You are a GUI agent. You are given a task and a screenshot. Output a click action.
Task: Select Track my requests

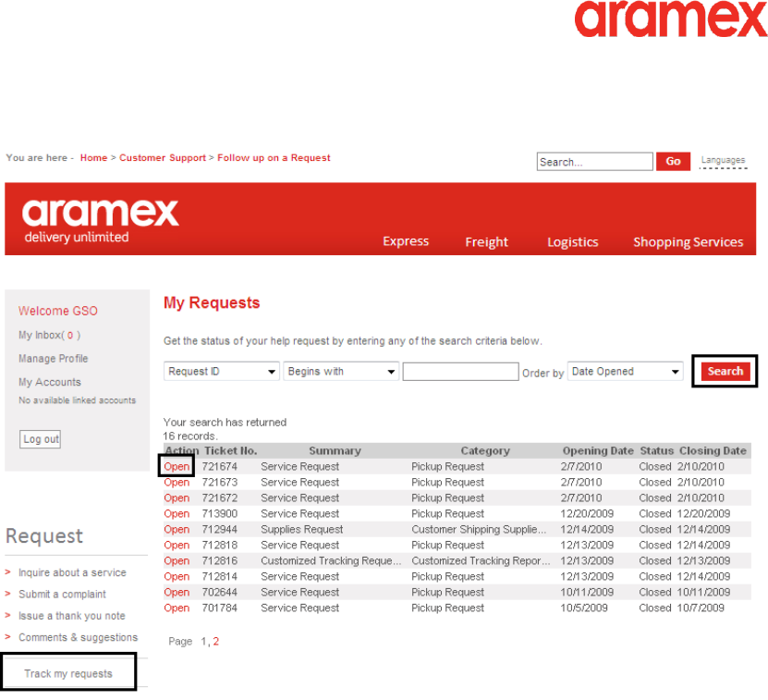coord(68,673)
